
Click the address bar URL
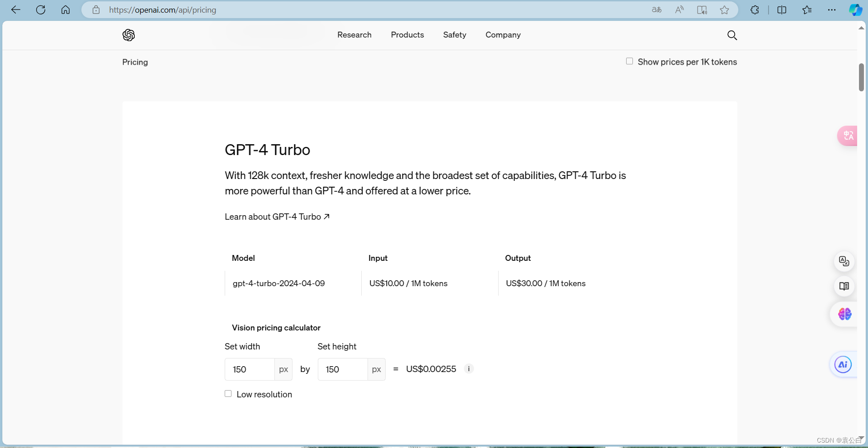click(x=162, y=10)
